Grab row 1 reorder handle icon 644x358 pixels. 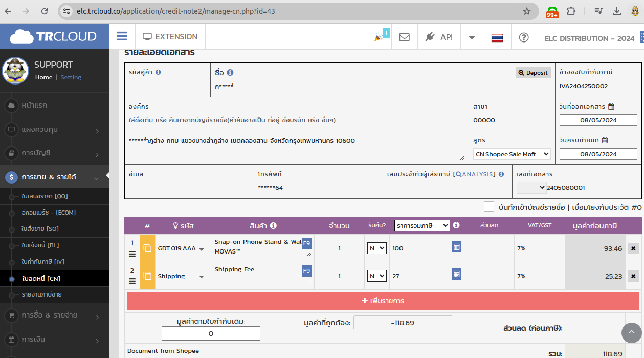point(132,254)
